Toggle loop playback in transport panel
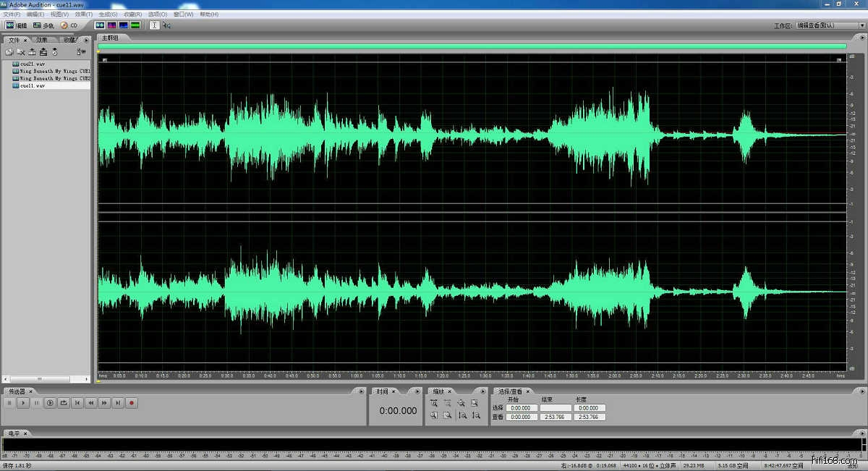The height and width of the screenshot is (471, 868). pos(64,403)
